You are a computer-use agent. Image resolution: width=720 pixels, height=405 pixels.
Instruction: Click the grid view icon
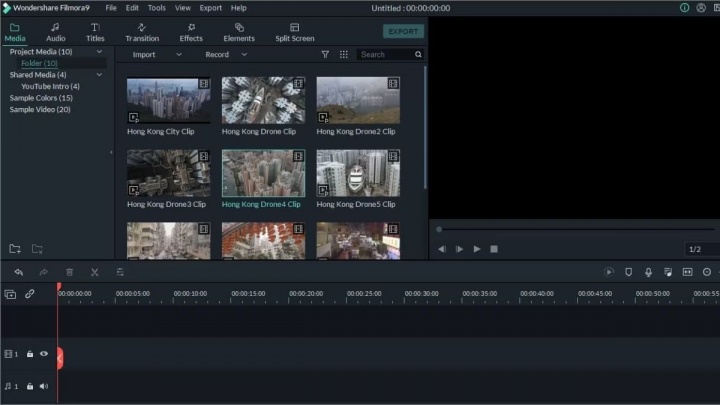pos(343,55)
